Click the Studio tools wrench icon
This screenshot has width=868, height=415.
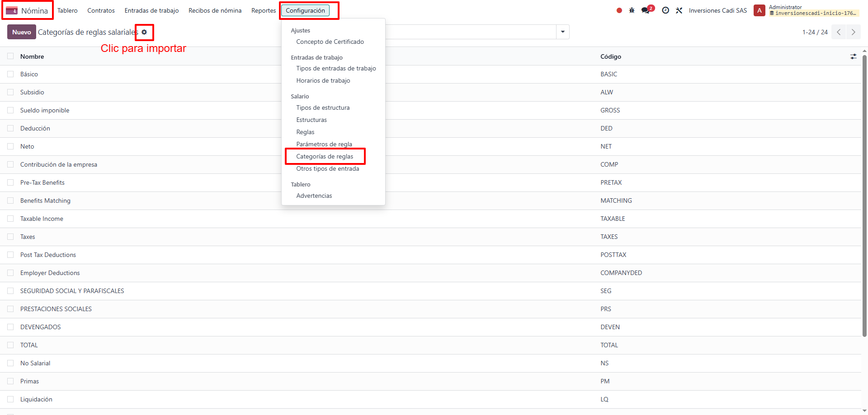pyautogui.click(x=679, y=10)
